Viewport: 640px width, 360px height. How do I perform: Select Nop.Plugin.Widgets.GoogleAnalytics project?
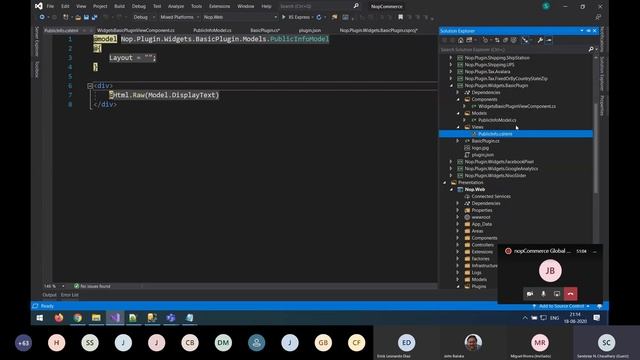[501, 169]
